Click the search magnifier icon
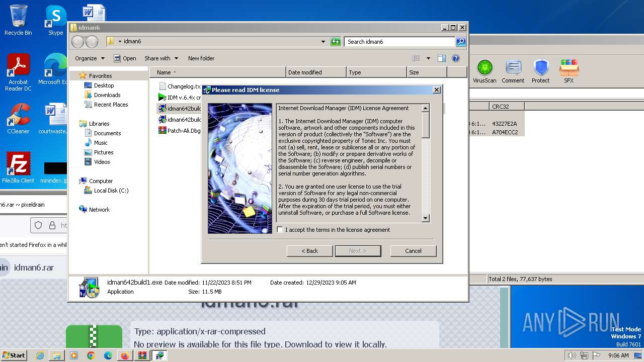Screen dimensions: 644x362 point(461,42)
